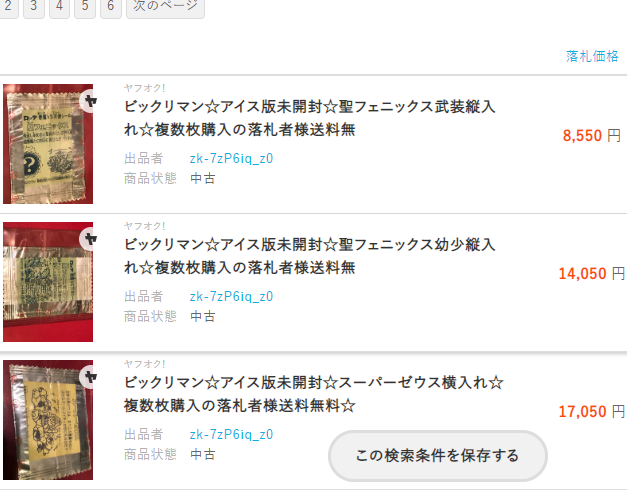Screen dimensions: 627x495
Task: Go to page 2
Action: pyautogui.click(x=8, y=7)
